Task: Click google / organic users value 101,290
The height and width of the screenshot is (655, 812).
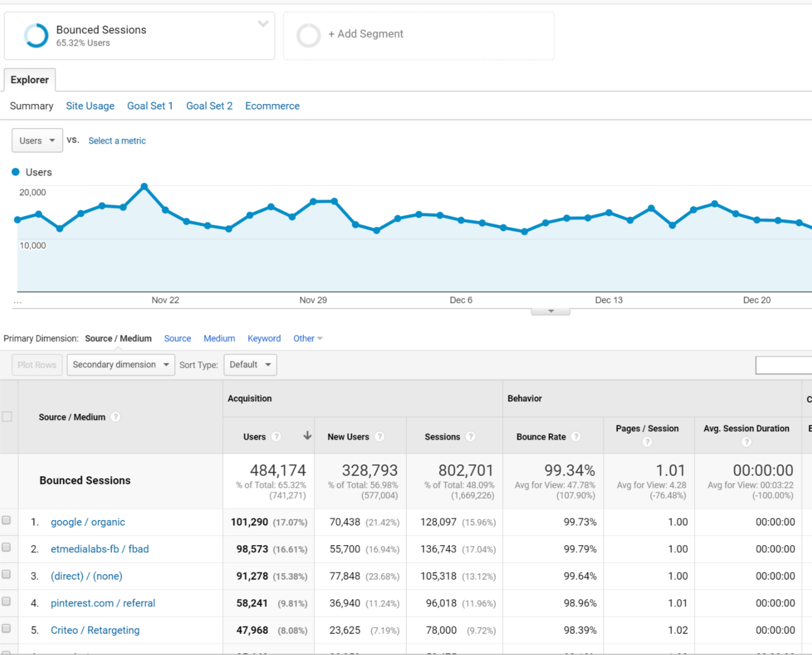Action: 249,522
